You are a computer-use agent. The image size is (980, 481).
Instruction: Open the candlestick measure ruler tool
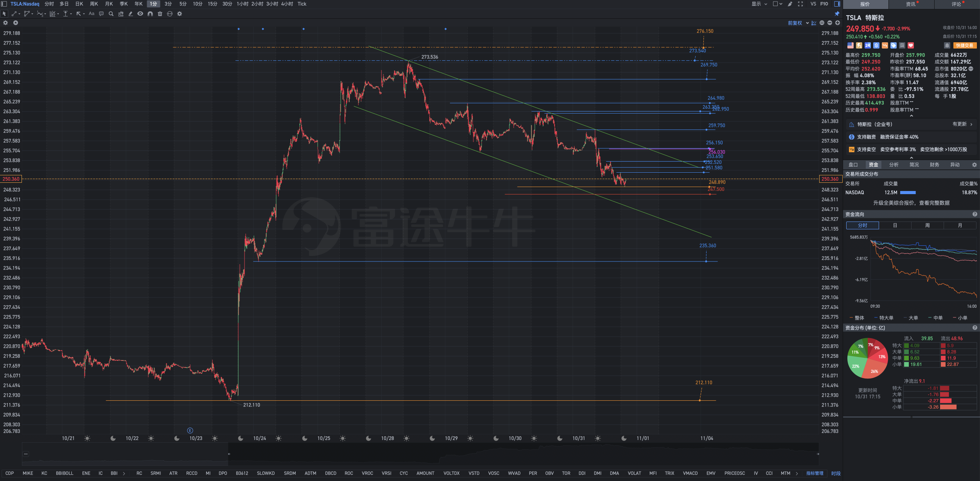pyautogui.click(x=121, y=14)
